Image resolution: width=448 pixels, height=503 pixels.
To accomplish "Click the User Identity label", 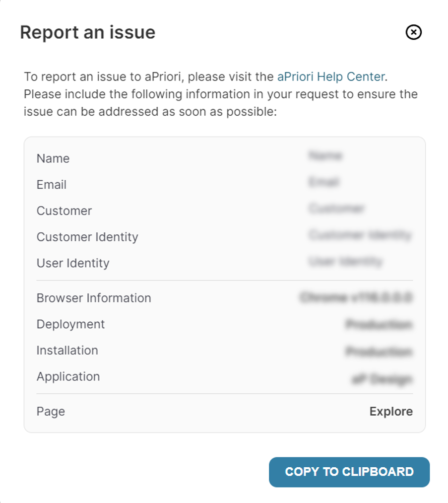I will tap(73, 263).
